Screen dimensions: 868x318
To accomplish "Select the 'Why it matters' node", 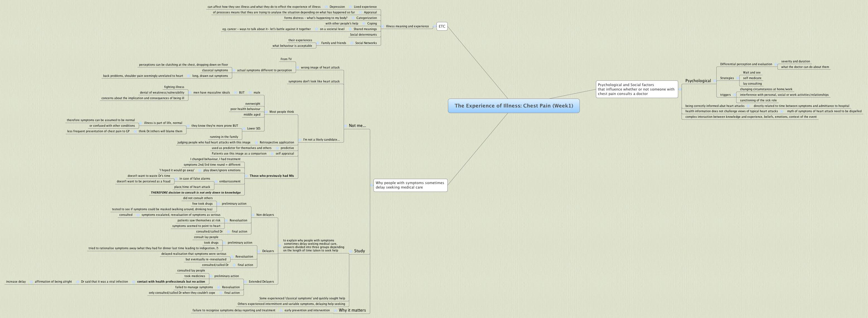I will pyautogui.click(x=352, y=310).
